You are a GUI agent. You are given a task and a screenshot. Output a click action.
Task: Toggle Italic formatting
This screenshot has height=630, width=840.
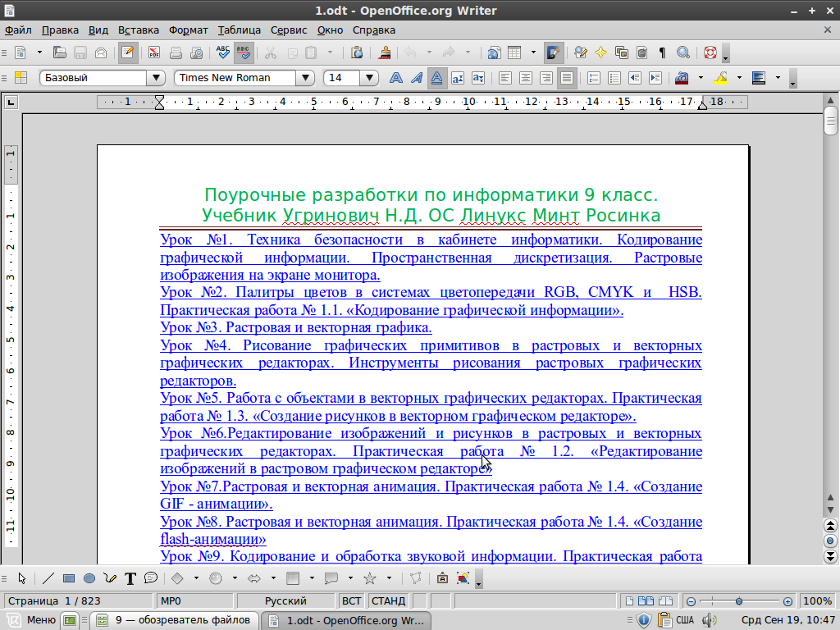pyautogui.click(x=416, y=78)
